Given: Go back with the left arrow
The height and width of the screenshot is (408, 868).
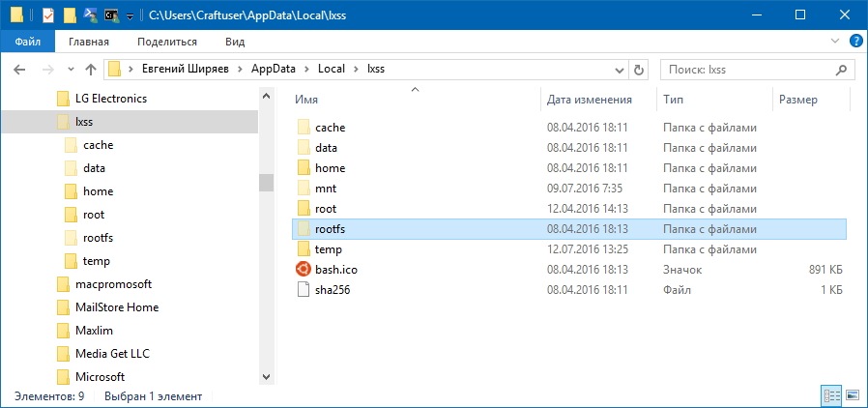Looking at the screenshot, I should [19, 70].
